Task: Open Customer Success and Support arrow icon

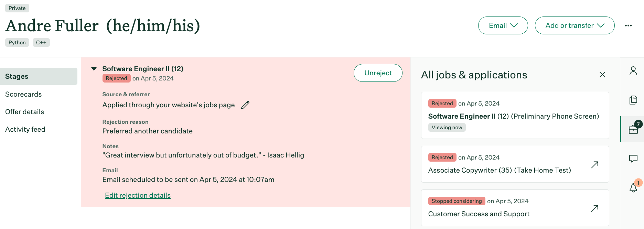Action: 594,208
